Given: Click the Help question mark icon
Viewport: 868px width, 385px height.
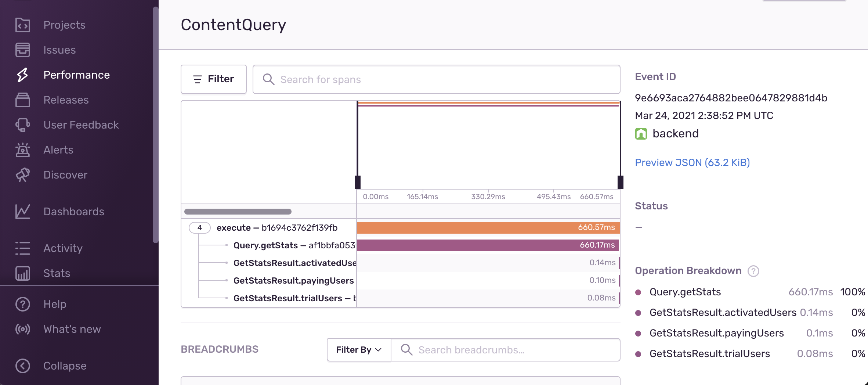Looking at the screenshot, I should (23, 304).
